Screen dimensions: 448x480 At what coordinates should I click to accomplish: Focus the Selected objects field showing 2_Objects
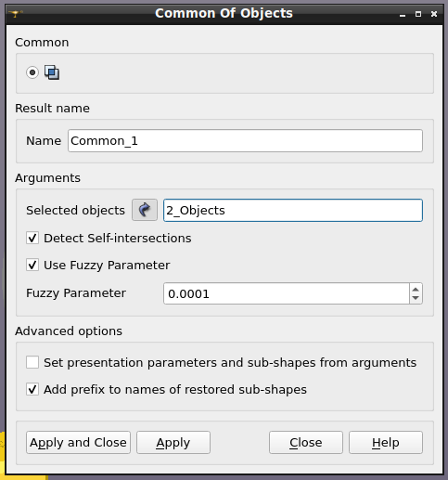pyautogui.click(x=293, y=211)
